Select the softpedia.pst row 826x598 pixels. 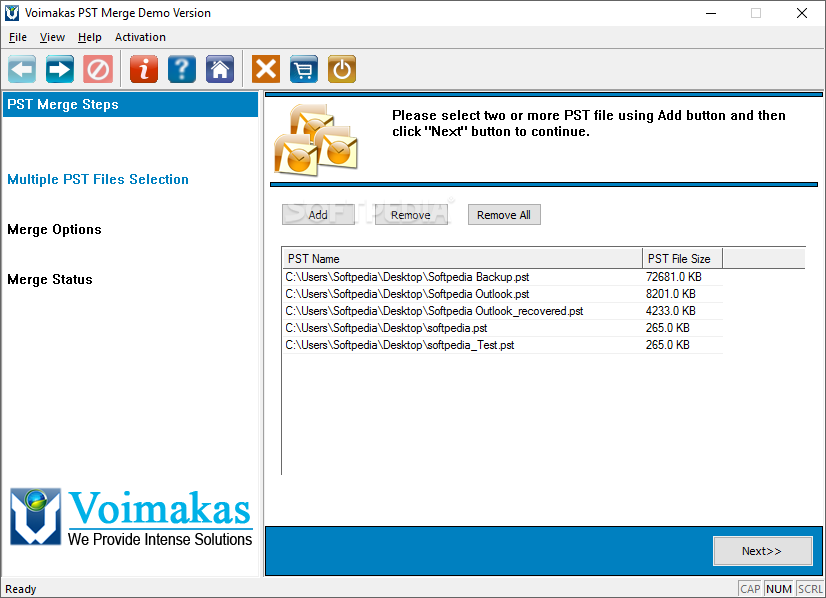[503, 328]
